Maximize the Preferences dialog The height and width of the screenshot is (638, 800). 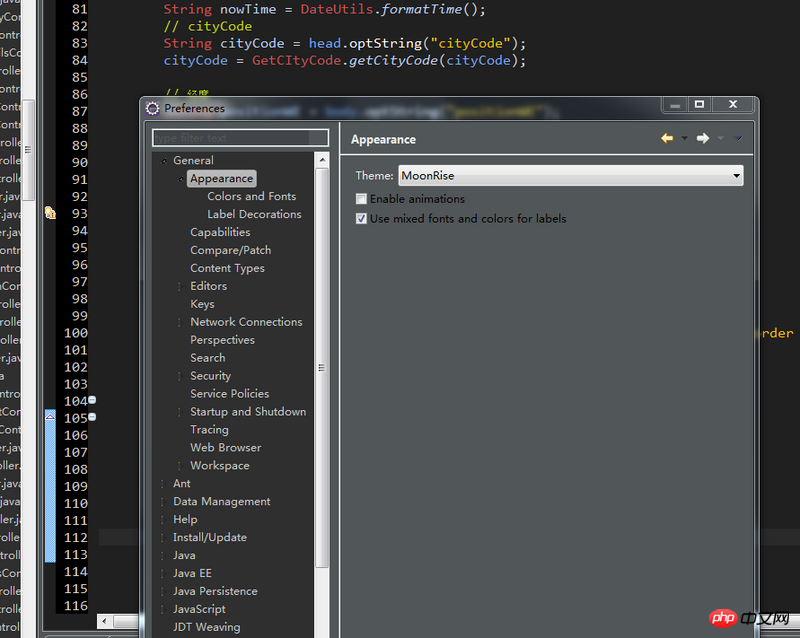coord(699,105)
